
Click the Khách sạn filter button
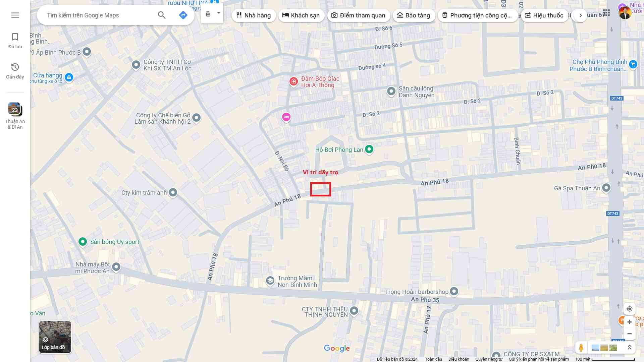pos(301,15)
